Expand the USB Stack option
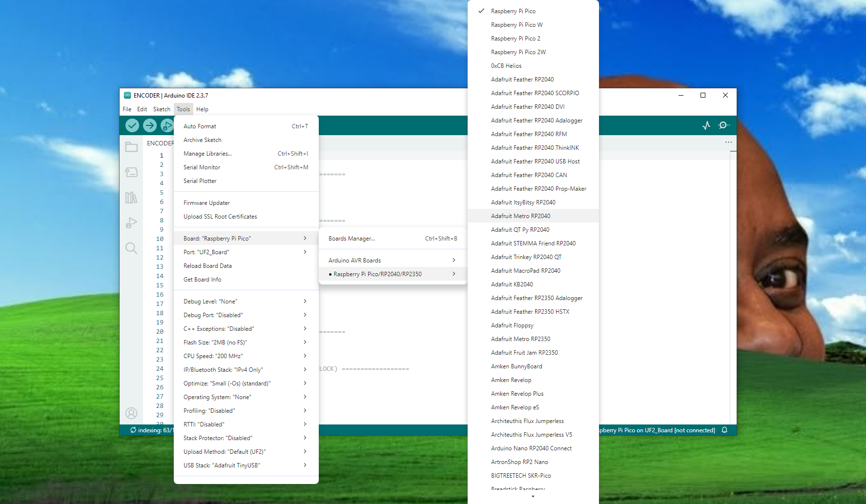The height and width of the screenshot is (504, 866). coord(246,465)
